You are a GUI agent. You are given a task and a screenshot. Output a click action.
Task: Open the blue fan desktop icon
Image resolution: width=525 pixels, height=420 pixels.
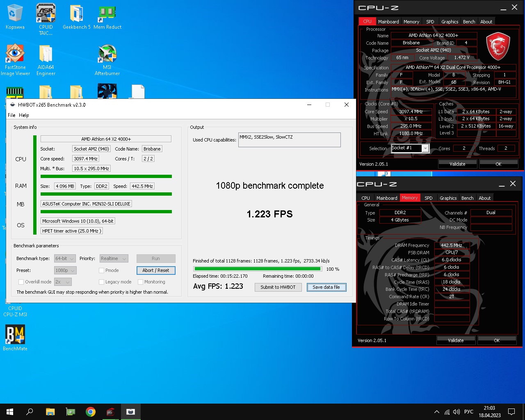click(107, 91)
